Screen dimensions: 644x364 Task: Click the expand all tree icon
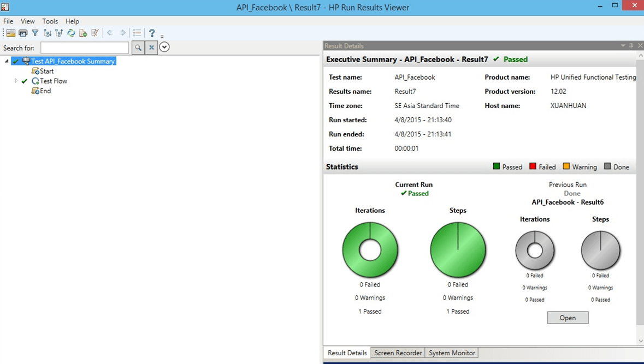click(47, 33)
